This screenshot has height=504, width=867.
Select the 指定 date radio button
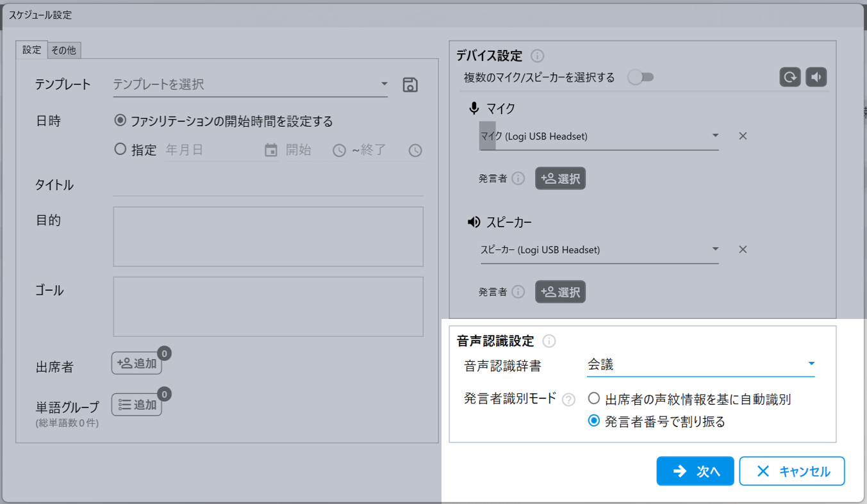point(120,150)
